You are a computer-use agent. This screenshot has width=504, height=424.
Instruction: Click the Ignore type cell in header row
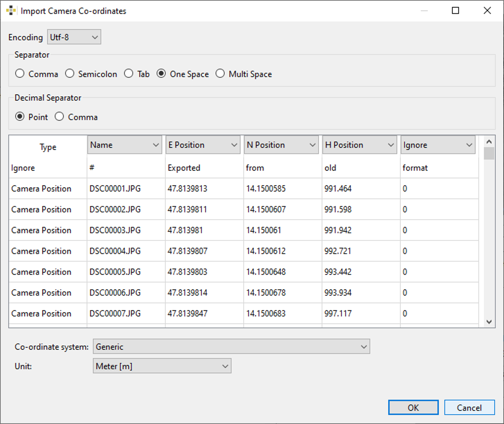(x=48, y=168)
